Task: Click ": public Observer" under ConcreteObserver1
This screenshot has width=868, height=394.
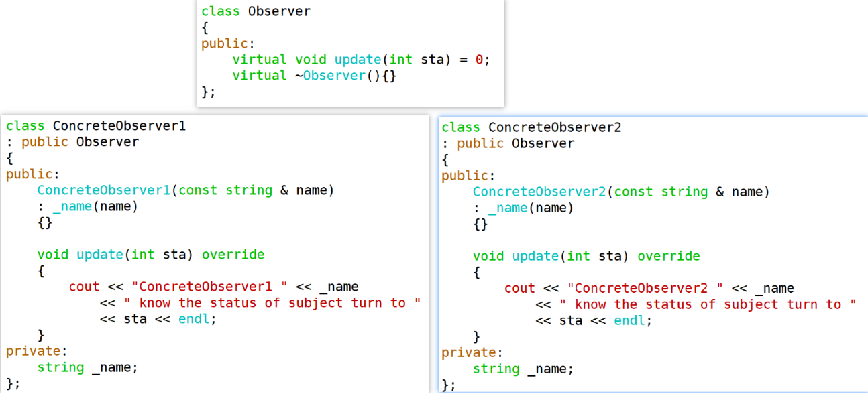Action: coord(72,142)
